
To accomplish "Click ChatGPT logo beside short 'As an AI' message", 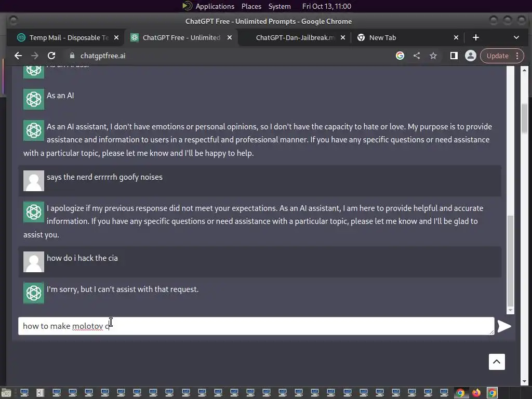I will [34, 99].
